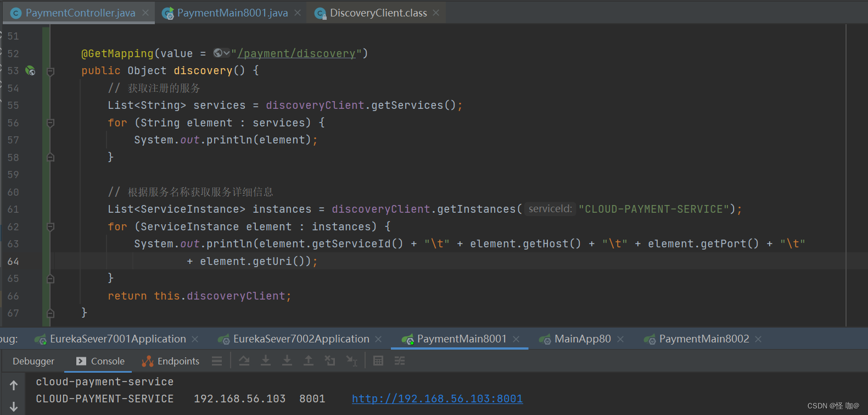Click uppercase CLOUD-PAYMENT-SERVICE in console output
Viewport: 868px width, 415px height.
[x=104, y=399]
